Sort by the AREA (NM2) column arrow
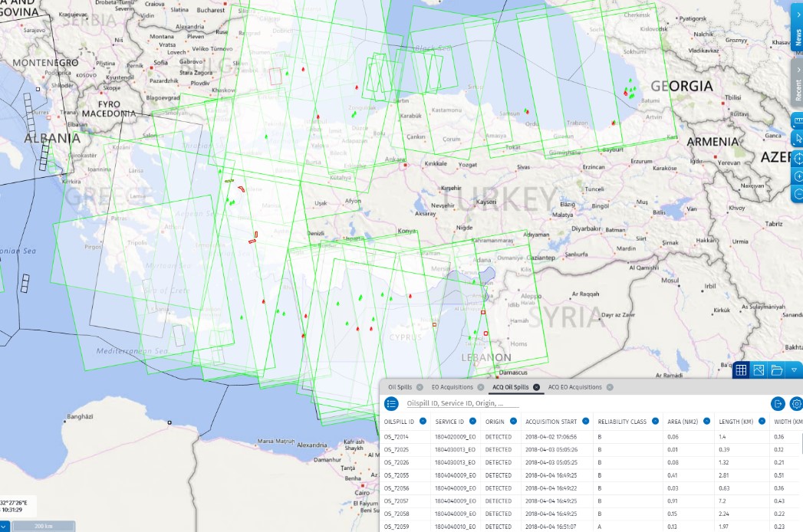803x532 pixels. (x=706, y=421)
